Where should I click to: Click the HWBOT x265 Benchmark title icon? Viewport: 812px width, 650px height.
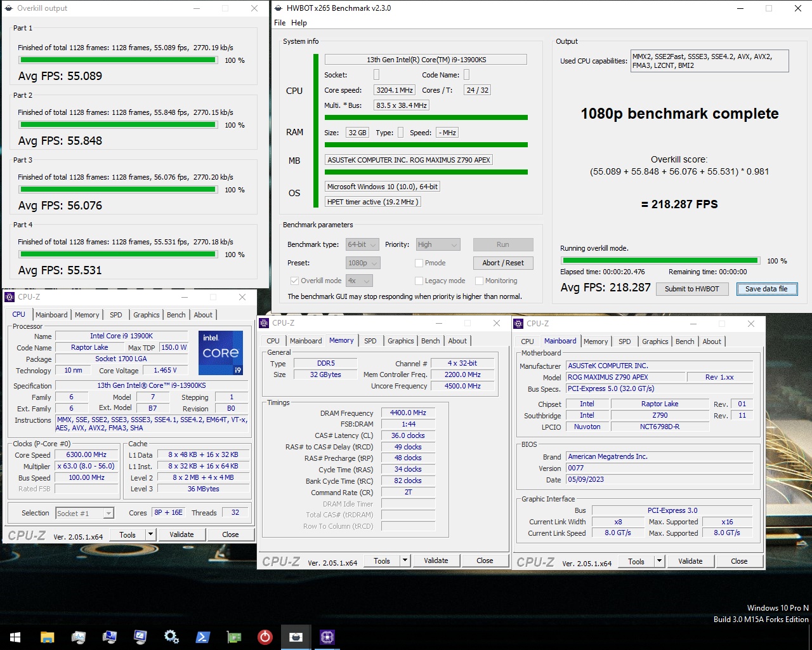click(278, 8)
